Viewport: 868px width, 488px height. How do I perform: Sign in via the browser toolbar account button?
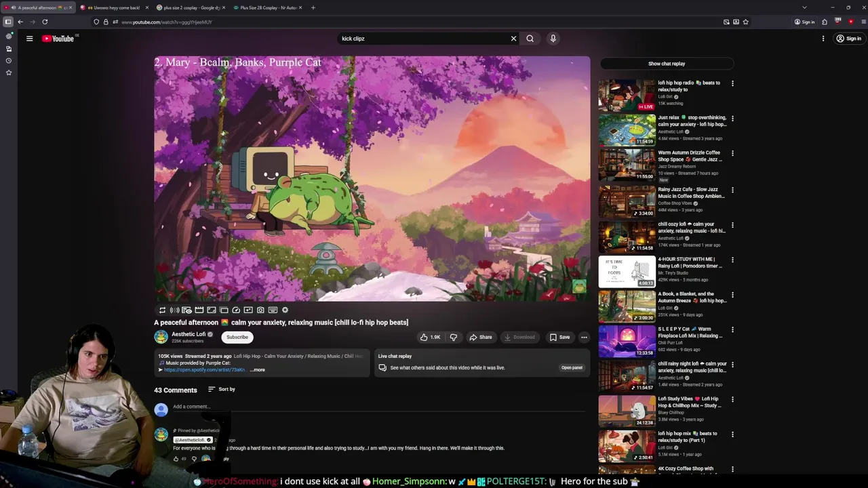(x=804, y=22)
